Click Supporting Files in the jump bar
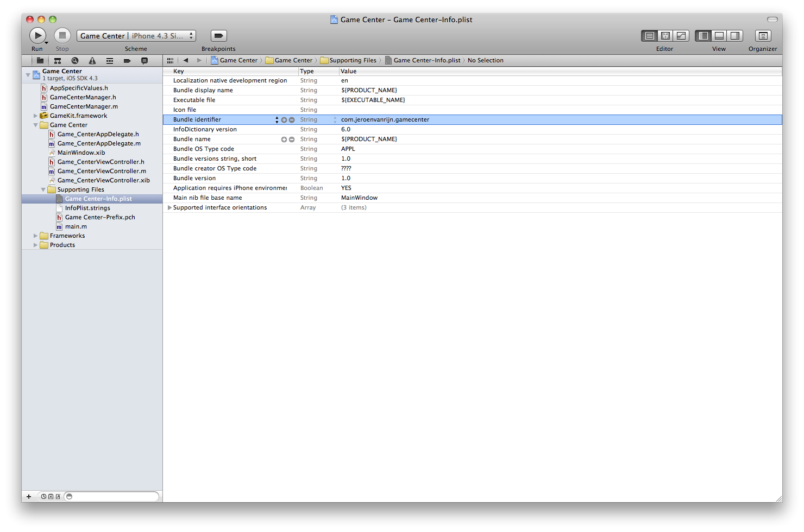804x532 pixels. [x=348, y=60]
